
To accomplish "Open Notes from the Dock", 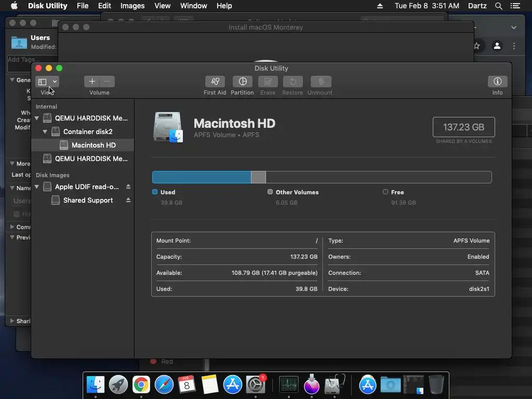I will pos(210,384).
